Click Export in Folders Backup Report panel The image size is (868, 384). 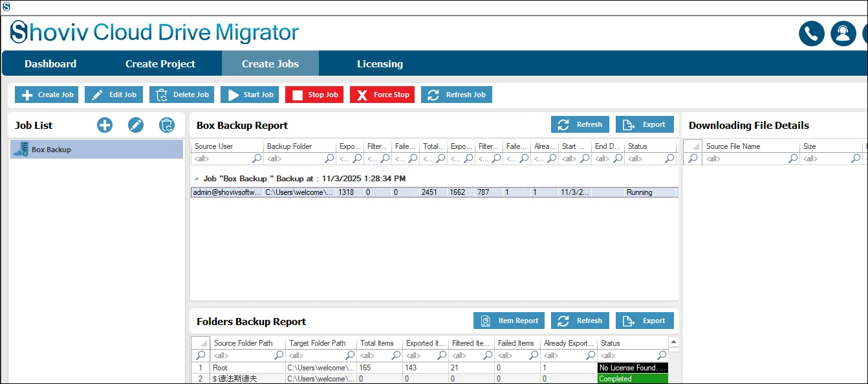645,321
